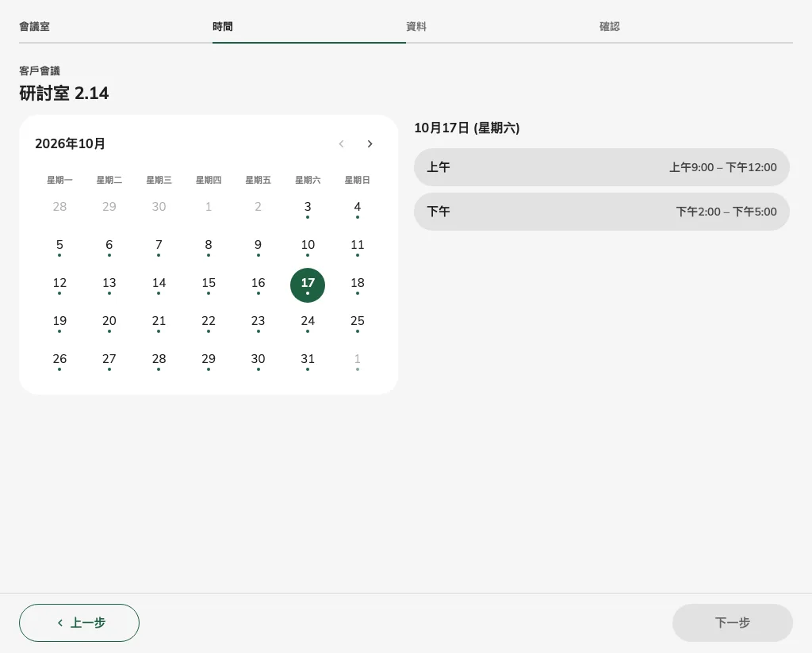Select October 12 on the calendar
The height and width of the screenshot is (653, 812).
[59, 285]
